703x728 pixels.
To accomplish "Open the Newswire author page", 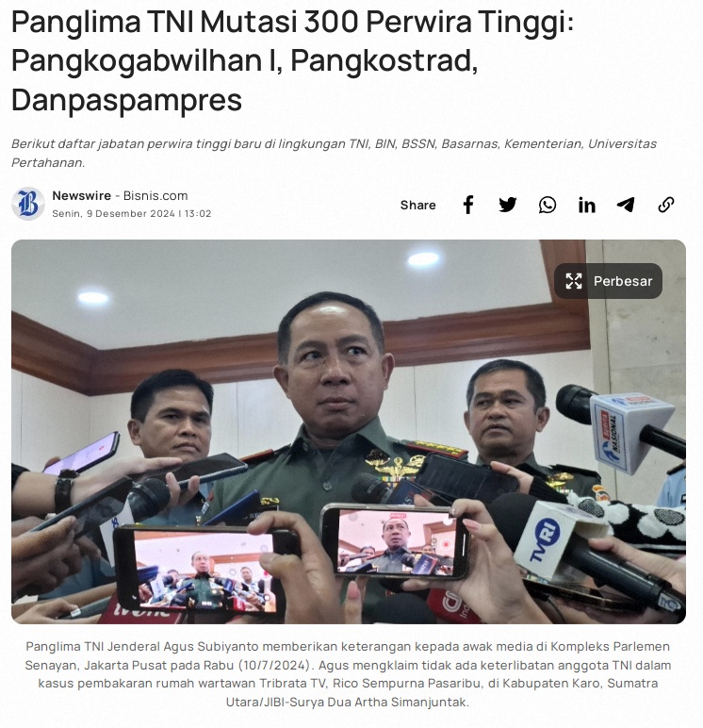I will [82, 195].
